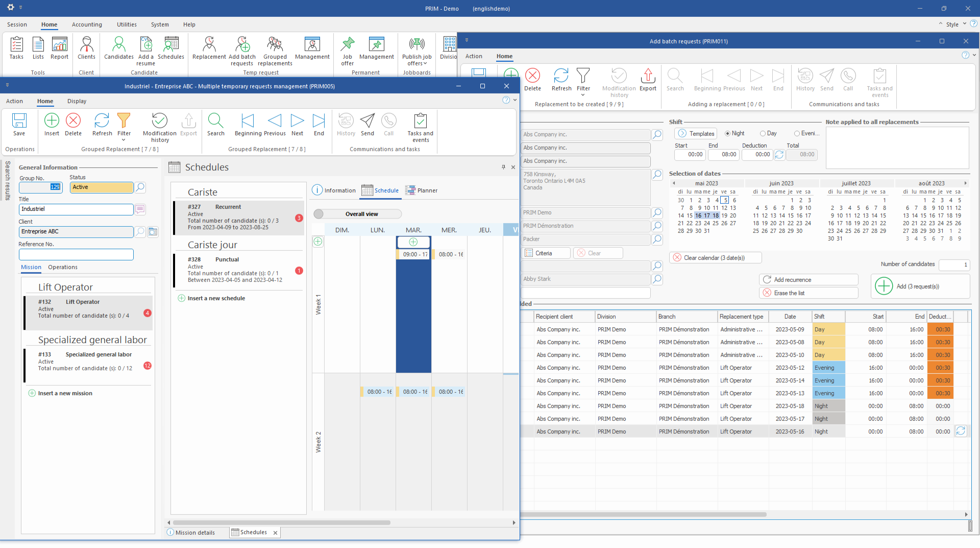Open the Planner tab in Schedules panel

click(421, 190)
